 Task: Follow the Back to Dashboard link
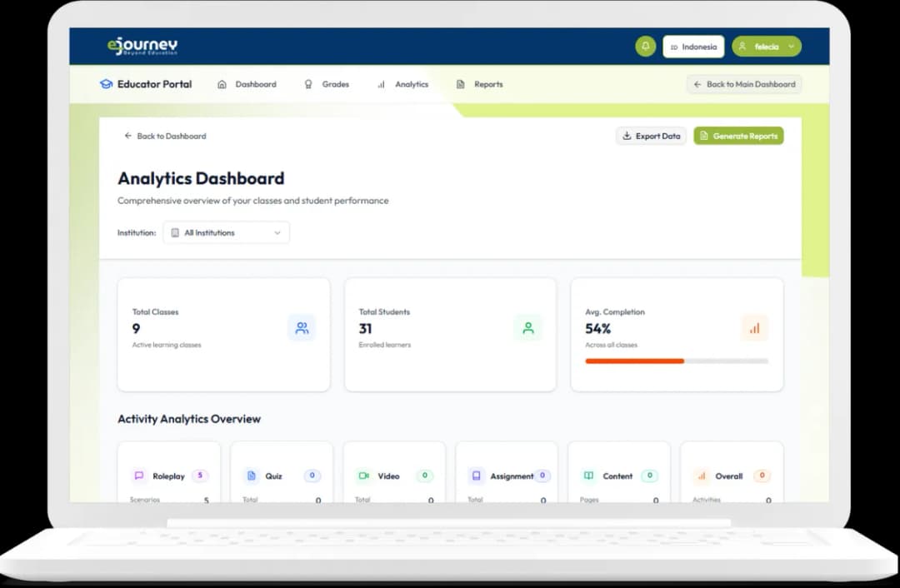coord(165,136)
